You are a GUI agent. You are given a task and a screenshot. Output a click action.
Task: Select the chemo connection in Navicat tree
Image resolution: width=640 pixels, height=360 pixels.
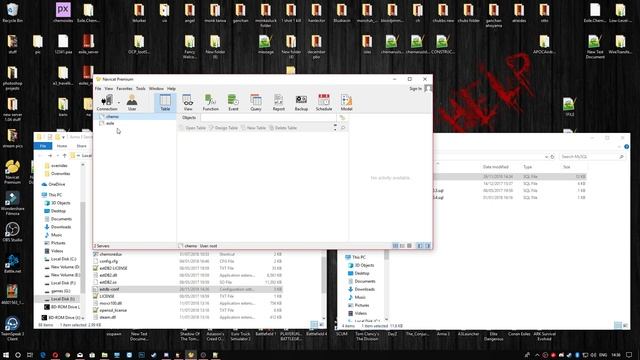tap(135, 117)
